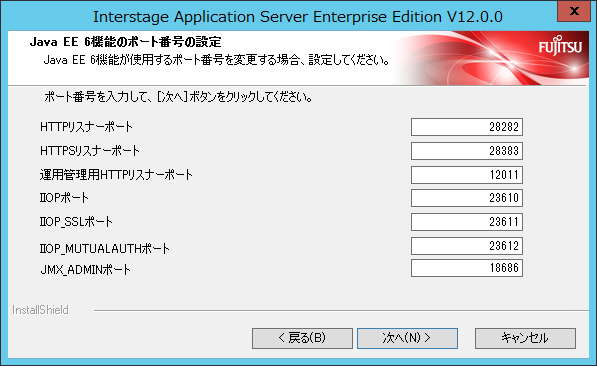This screenshot has width=597, height=366.
Task: Click the InstallShield text at bottom left
Action: click(40, 310)
